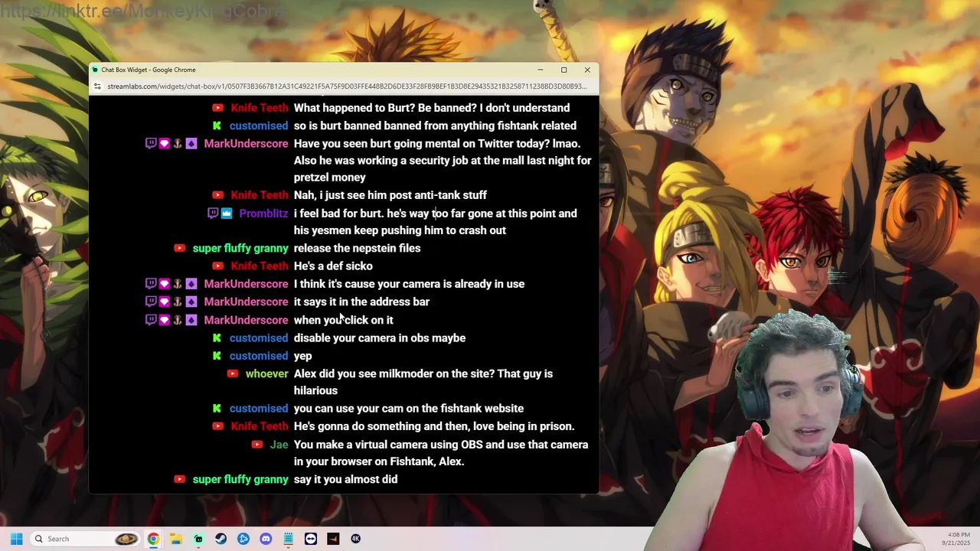Click the message 'yep' from customised
980x551 pixels.
pos(302,356)
